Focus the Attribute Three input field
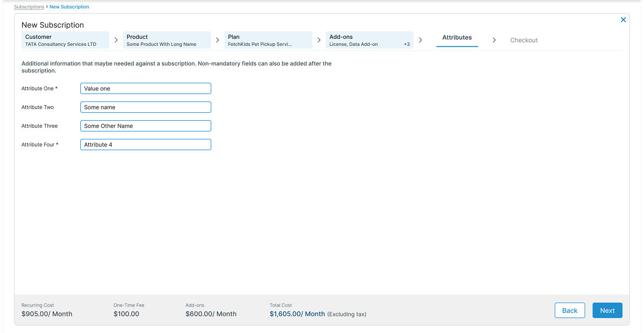This screenshot has width=644, height=333. pyautogui.click(x=146, y=126)
